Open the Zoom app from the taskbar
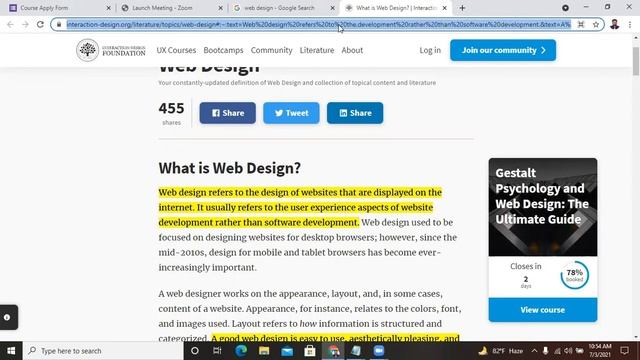 coord(379,351)
